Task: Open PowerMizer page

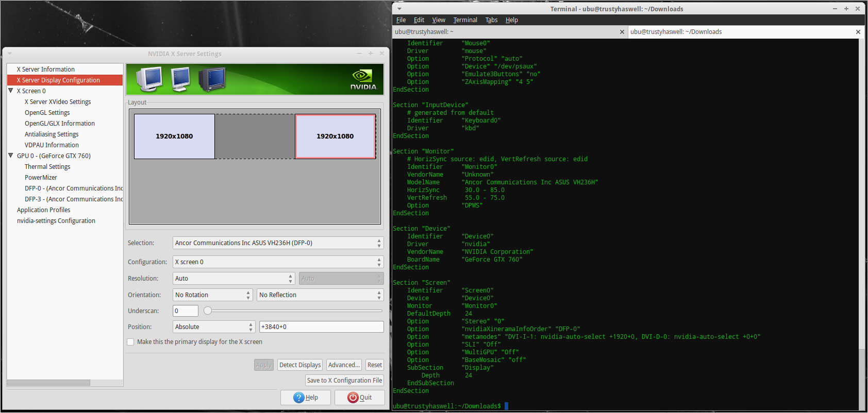Action: [41, 178]
